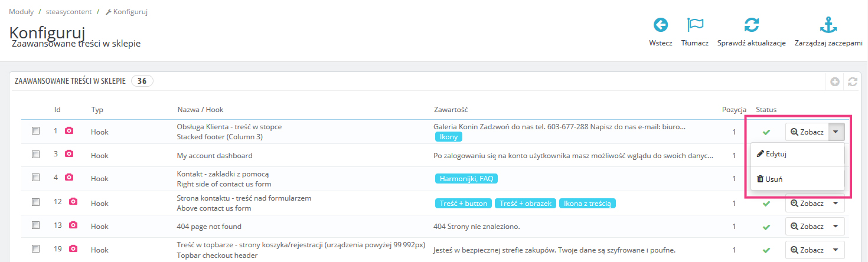Select checkbox for row Id 1

coord(36,131)
